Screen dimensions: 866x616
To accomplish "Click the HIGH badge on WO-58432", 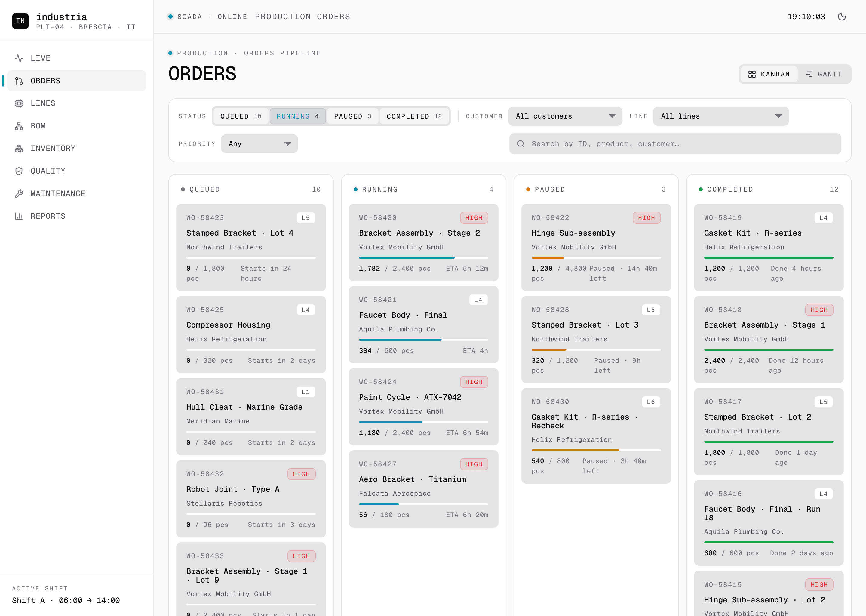I will pyautogui.click(x=301, y=474).
